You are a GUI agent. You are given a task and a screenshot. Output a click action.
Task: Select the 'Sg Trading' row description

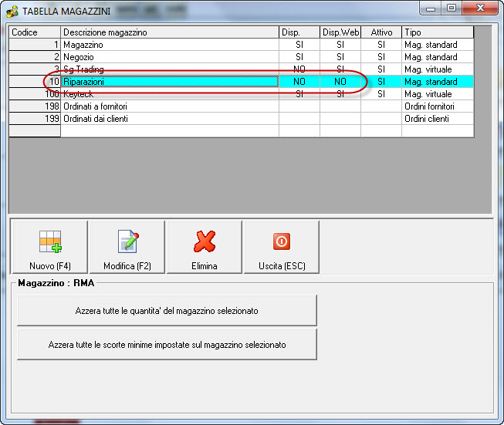[170, 69]
